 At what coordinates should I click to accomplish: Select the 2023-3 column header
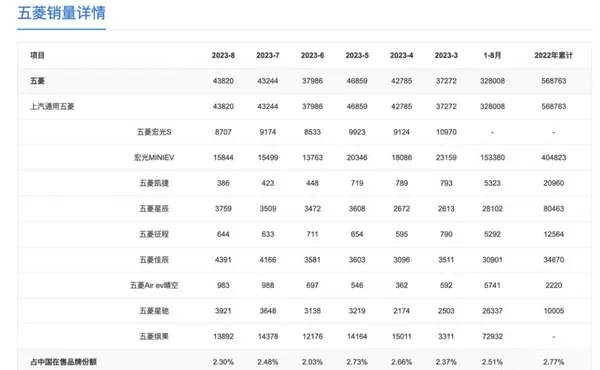pos(446,55)
